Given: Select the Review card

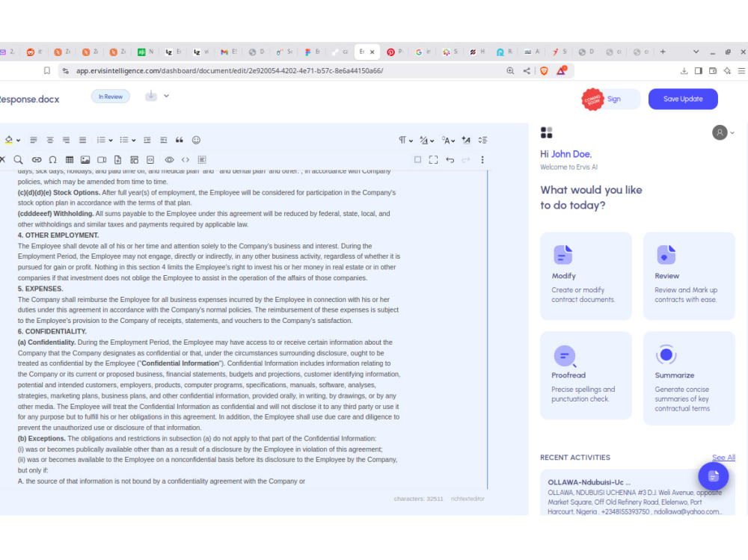Looking at the screenshot, I should (x=689, y=276).
